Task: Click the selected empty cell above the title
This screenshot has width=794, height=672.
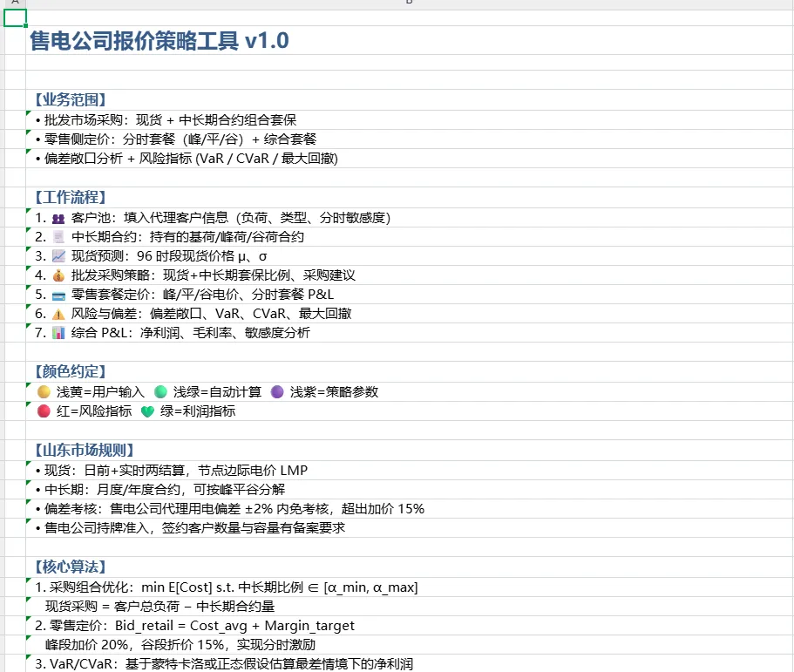Action: click(x=15, y=17)
